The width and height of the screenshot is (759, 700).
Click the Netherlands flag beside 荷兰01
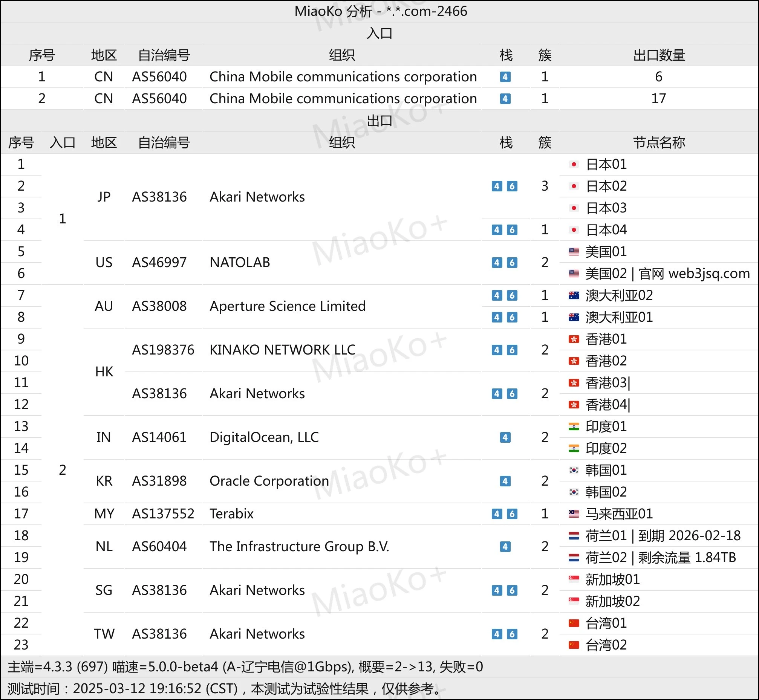point(574,536)
